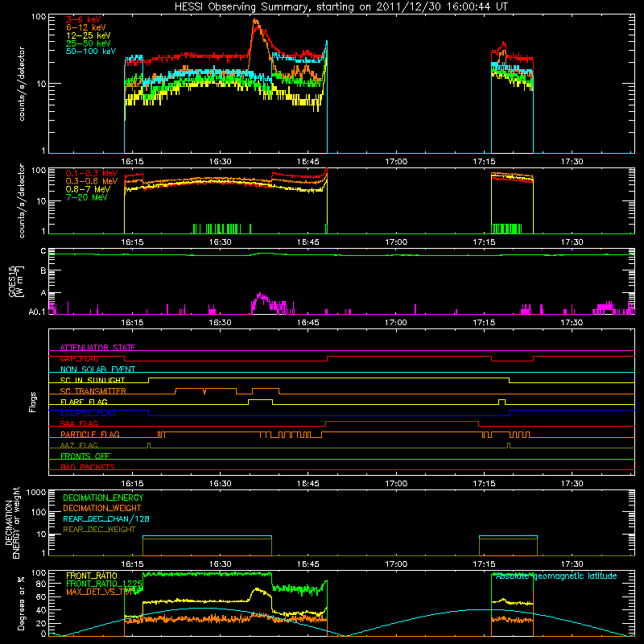
Task: Select the yellow 12-25 keV legend label
Action: [x=89, y=35]
